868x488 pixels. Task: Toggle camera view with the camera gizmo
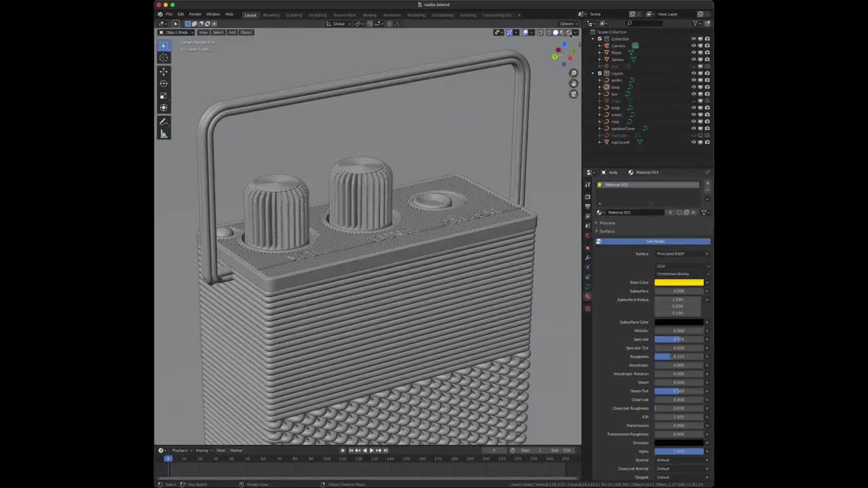point(574,94)
